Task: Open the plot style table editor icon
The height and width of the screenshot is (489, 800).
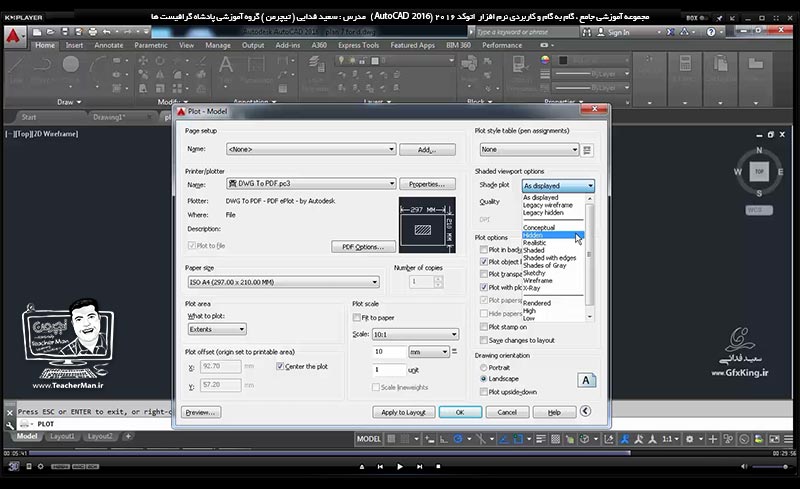Action: [587, 150]
